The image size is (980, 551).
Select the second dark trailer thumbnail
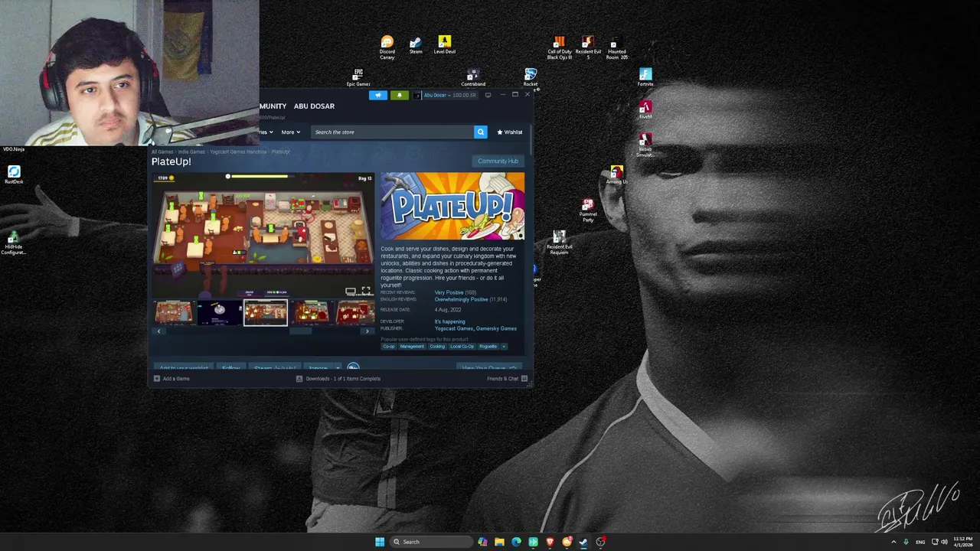220,313
